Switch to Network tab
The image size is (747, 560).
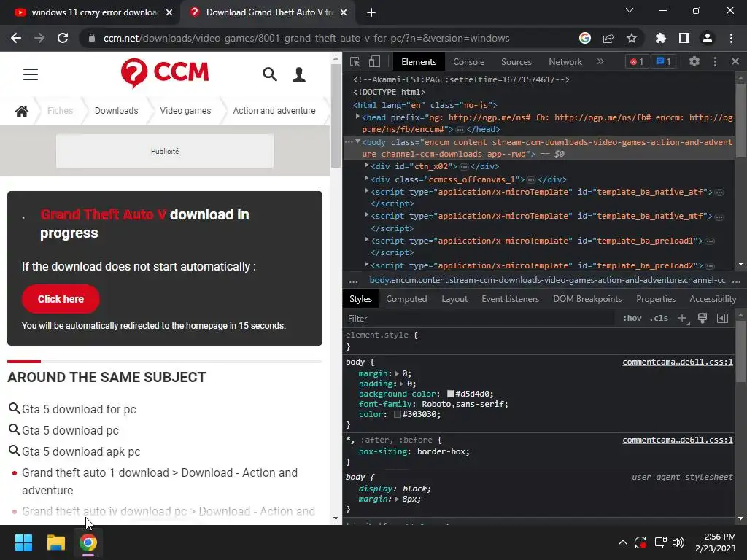pyautogui.click(x=565, y=62)
